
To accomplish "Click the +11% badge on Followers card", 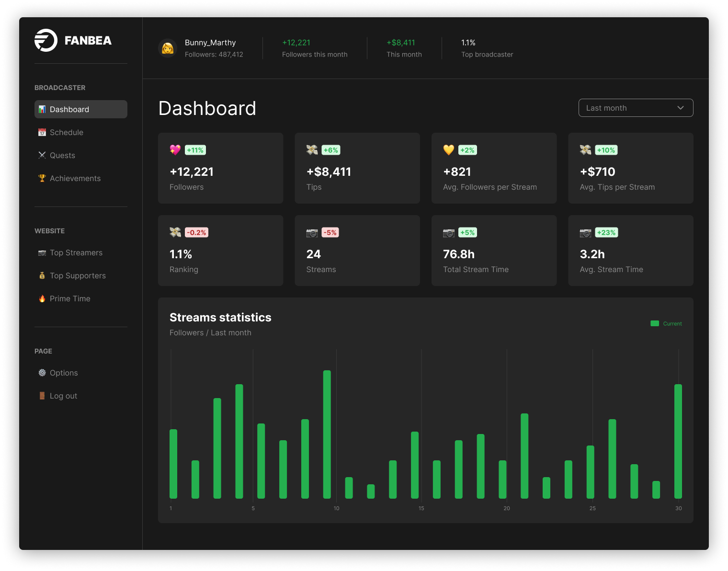I will tap(195, 150).
